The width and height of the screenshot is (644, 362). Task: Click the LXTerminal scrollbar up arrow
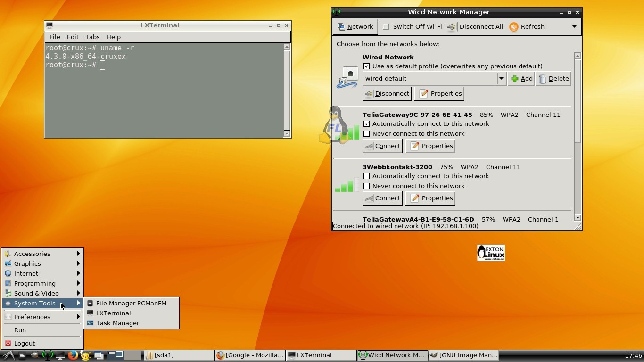287,47
